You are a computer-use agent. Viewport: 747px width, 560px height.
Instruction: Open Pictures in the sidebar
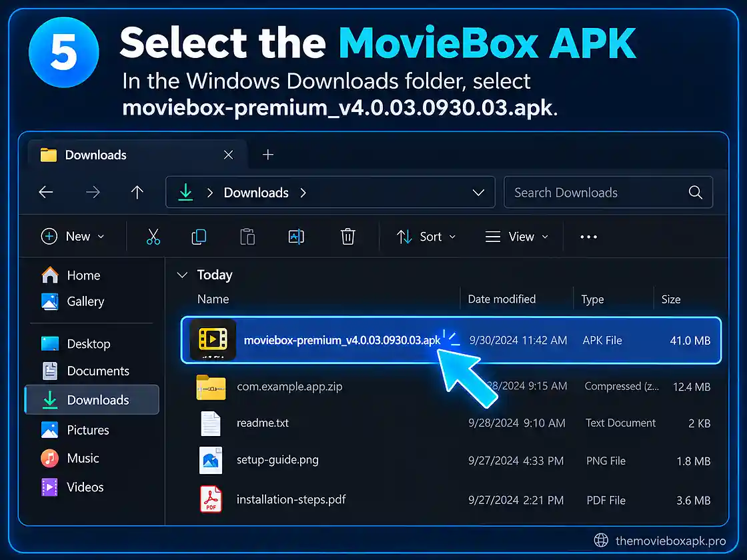(x=75, y=430)
